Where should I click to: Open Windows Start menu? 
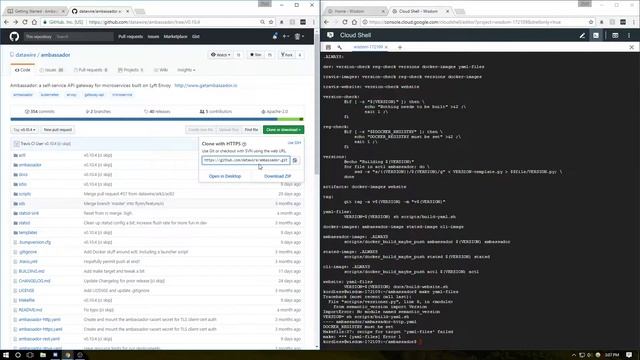(x=6, y=355)
